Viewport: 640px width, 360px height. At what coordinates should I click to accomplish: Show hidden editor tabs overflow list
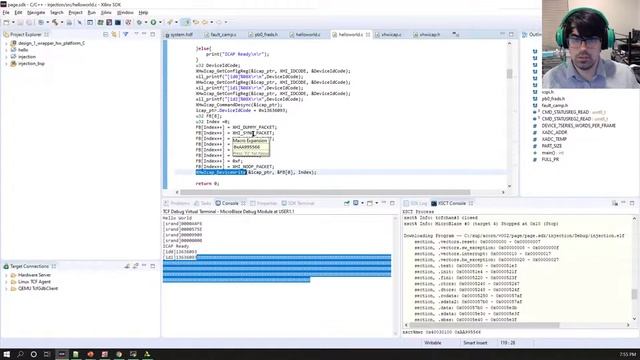coord(455,35)
